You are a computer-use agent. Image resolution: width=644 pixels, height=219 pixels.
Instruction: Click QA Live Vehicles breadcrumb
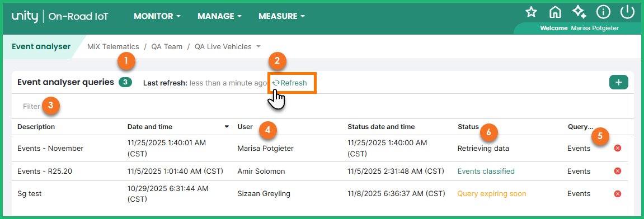pyautogui.click(x=223, y=47)
